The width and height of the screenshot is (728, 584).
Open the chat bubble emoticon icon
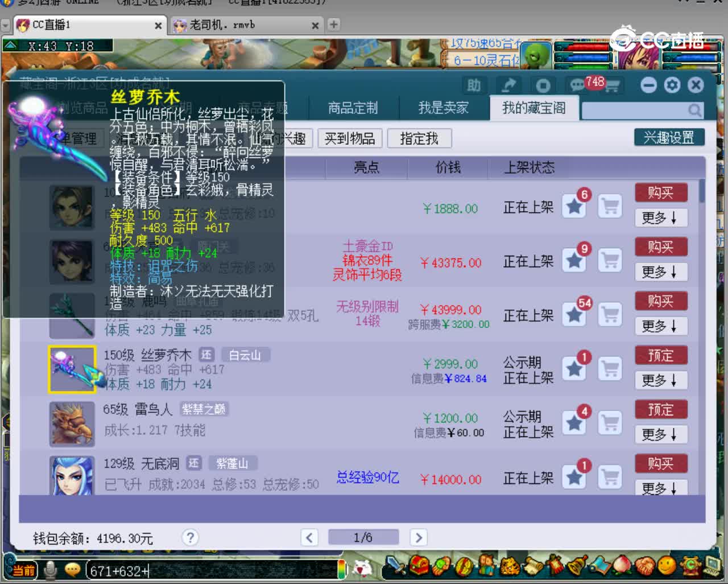point(72,570)
